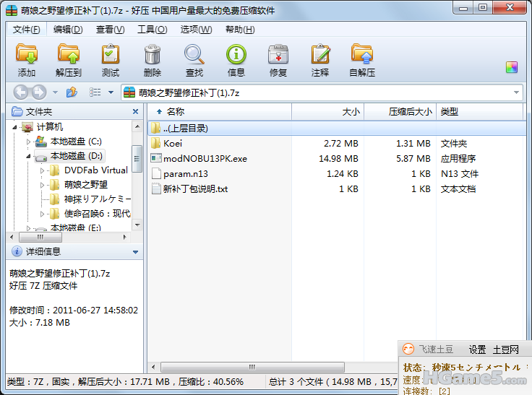Click the 测试 (Test) toolbar icon
This screenshot has height=395, width=532.
coord(111,54)
